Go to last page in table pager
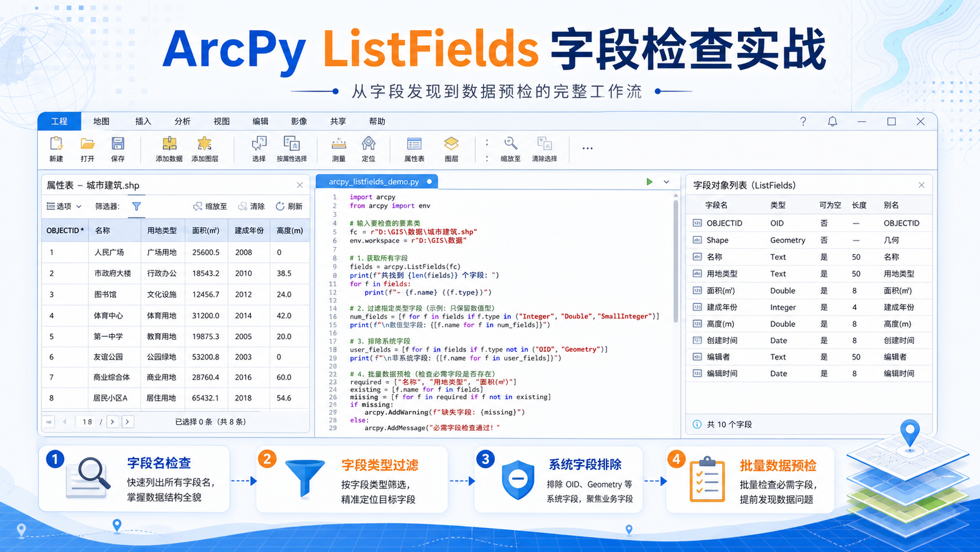The width and height of the screenshot is (980, 552). point(127,422)
